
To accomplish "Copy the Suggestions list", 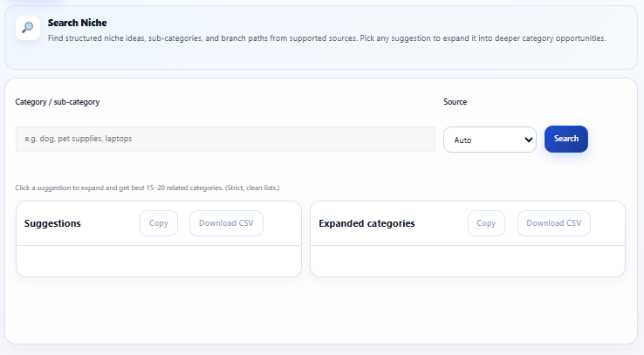I will (x=159, y=223).
